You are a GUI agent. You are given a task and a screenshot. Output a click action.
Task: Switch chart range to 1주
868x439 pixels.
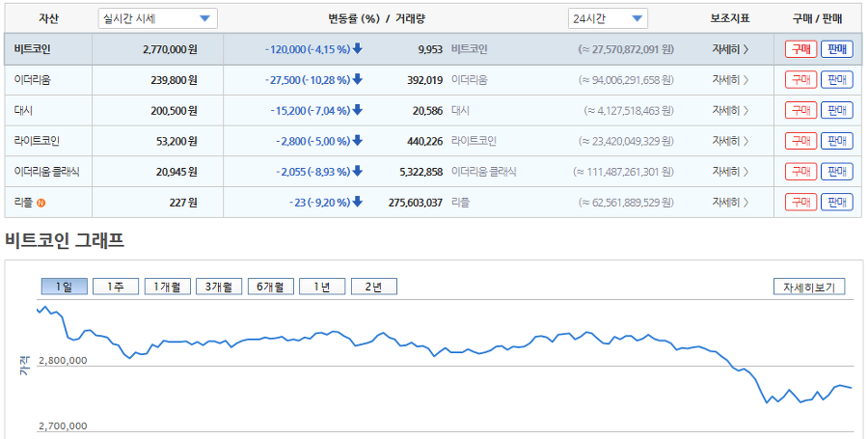(x=116, y=287)
